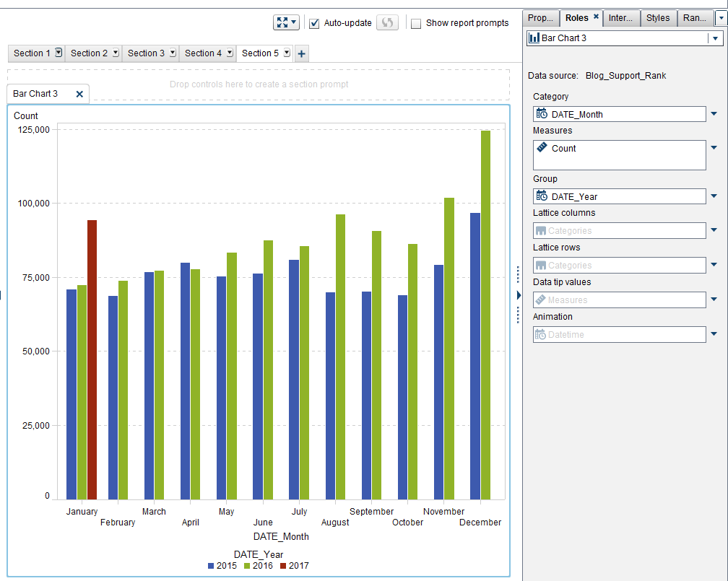Click the section prompt drop zone
Screen dimensions: 728x581
(x=260, y=85)
